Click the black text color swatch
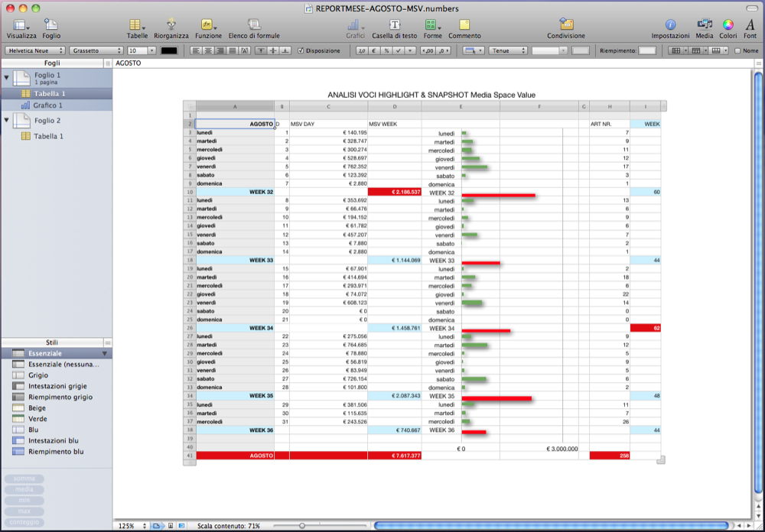This screenshot has height=532, width=765. pos(168,50)
